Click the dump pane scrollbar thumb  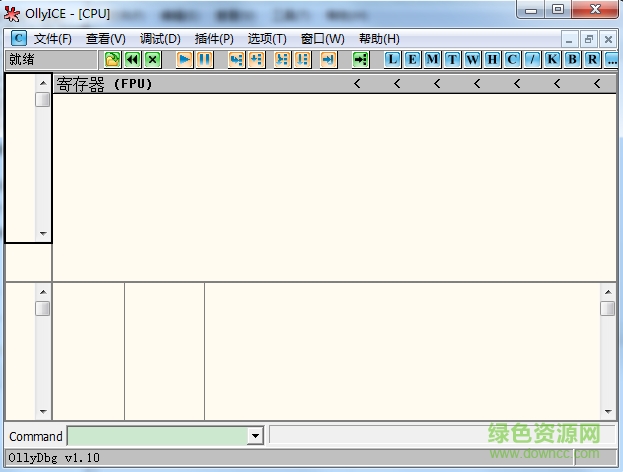[43, 308]
